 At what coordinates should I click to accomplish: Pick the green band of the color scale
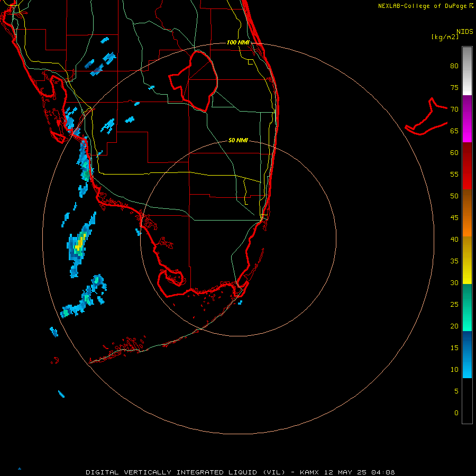click(467, 307)
